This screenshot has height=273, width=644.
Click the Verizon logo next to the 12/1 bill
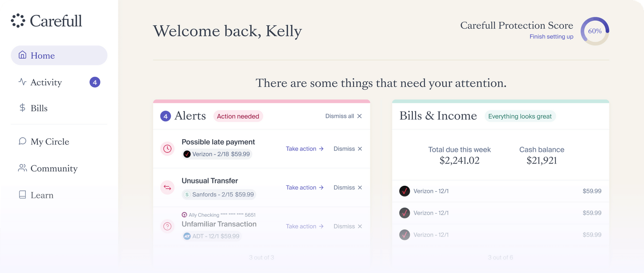tap(405, 191)
